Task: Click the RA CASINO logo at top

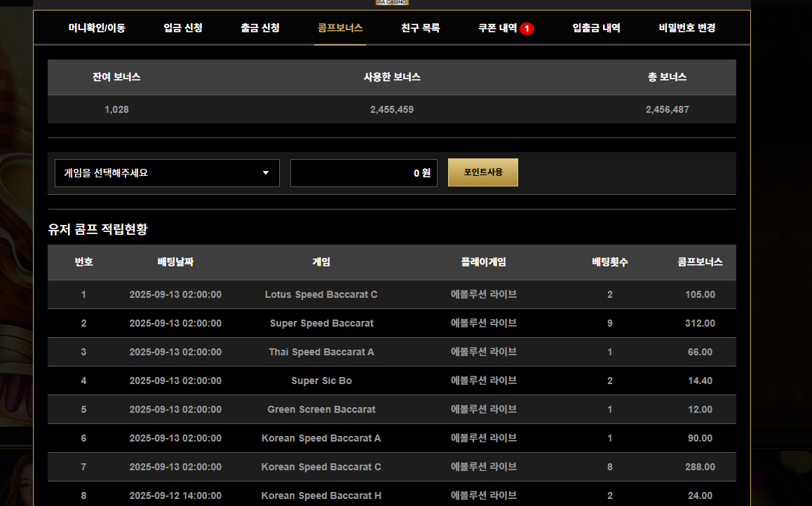Action: 392,3
